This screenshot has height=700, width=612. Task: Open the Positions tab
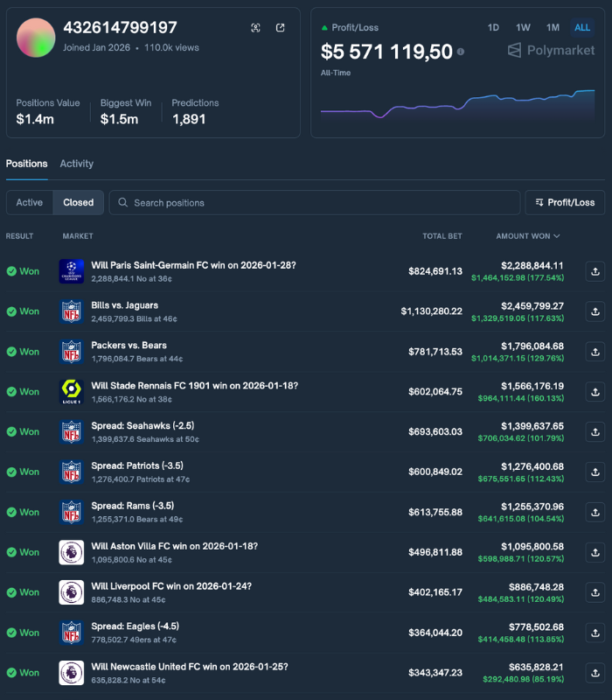pos(27,164)
